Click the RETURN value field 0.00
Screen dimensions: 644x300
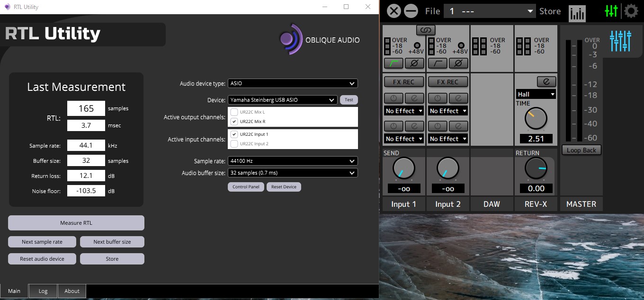pyautogui.click(x=536, y=188)
